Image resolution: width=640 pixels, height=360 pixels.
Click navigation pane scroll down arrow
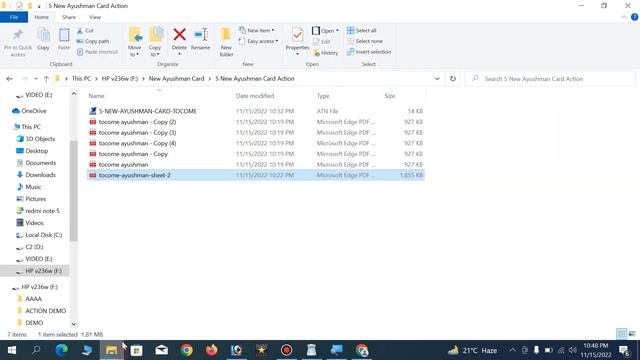pos(73,324)
